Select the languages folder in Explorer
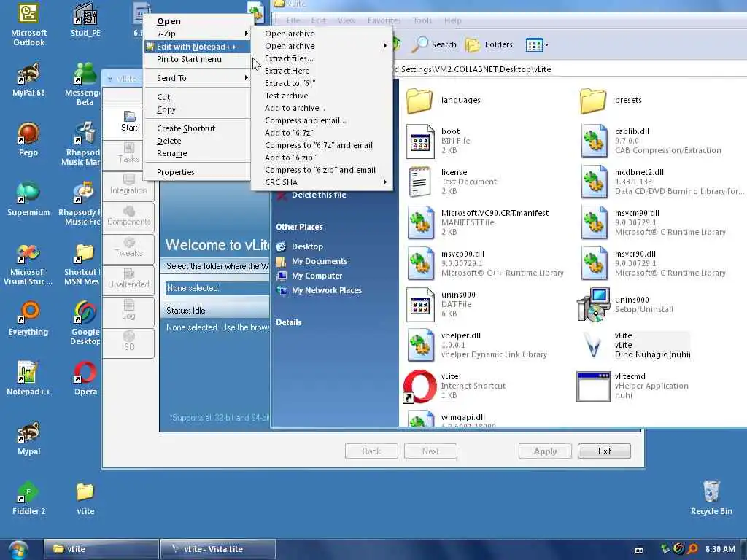The image size is (747, 560). click(419, 100)
